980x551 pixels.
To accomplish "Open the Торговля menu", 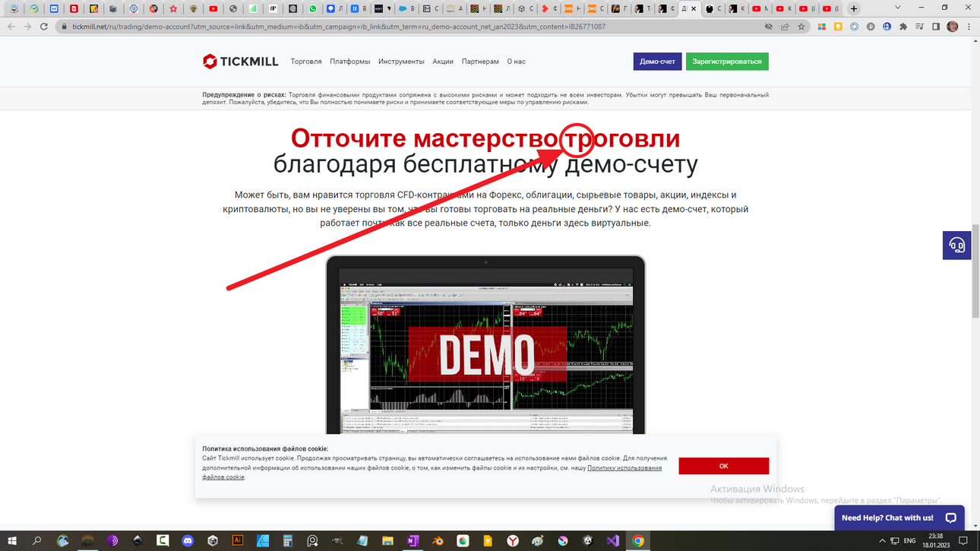I will [306, 62].
